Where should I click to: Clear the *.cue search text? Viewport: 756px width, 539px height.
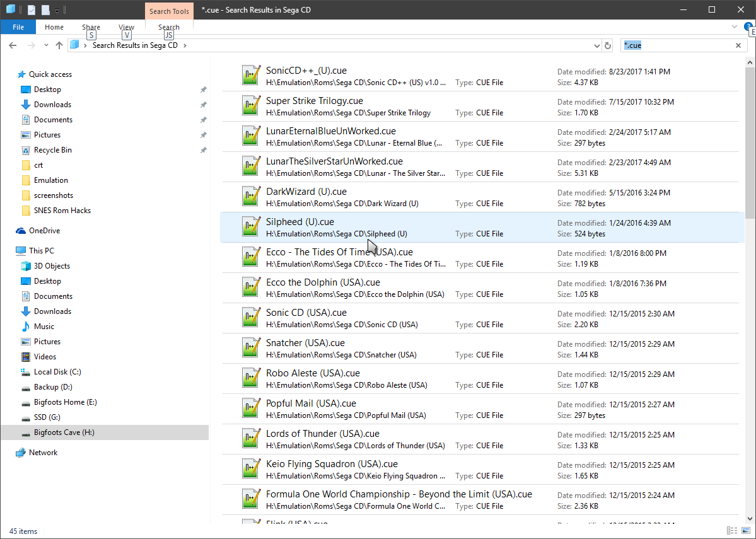click(738, 45)
